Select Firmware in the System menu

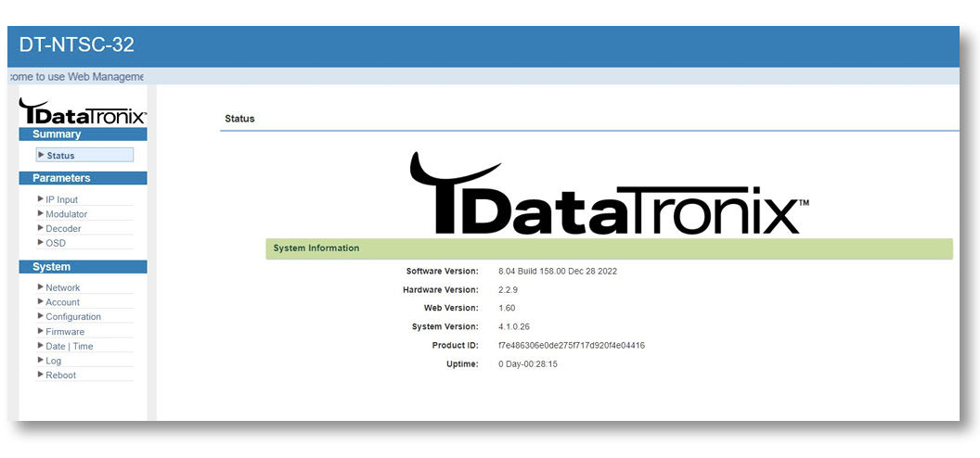pyautogui.click(x=65, y=331)
